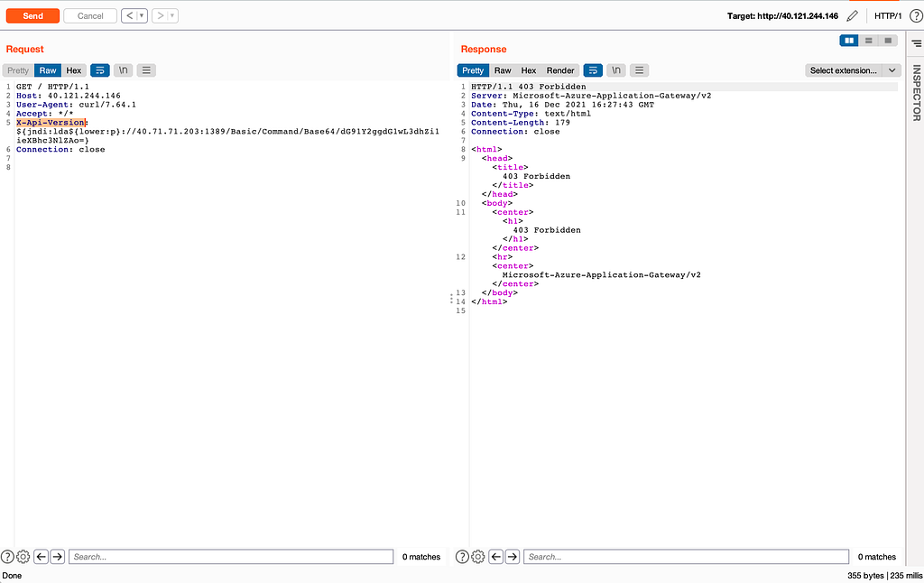Go to the previous request in history
Image resolution: width=924 pixels, height=583 pixels.
pos(130,16)
